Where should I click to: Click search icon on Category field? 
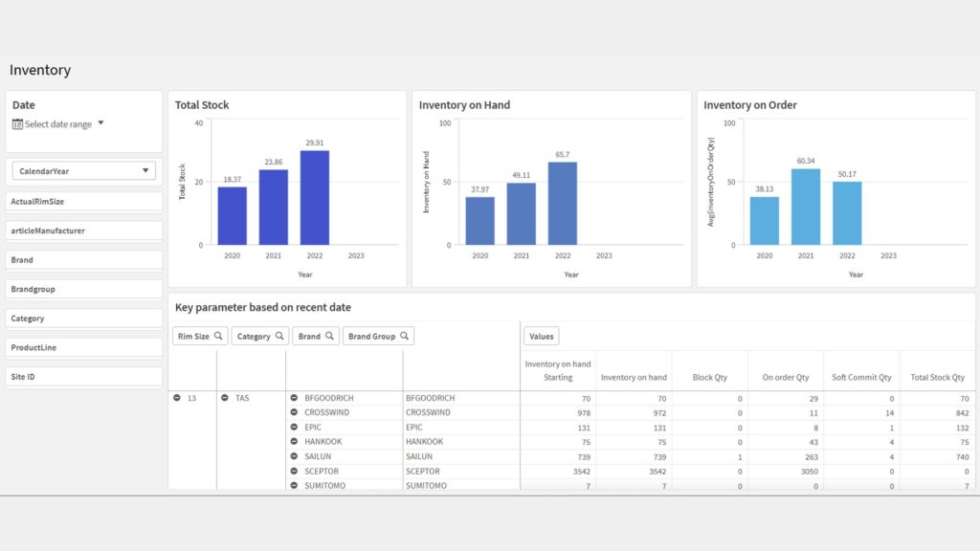pyautogui.click(x=279, y=337)
